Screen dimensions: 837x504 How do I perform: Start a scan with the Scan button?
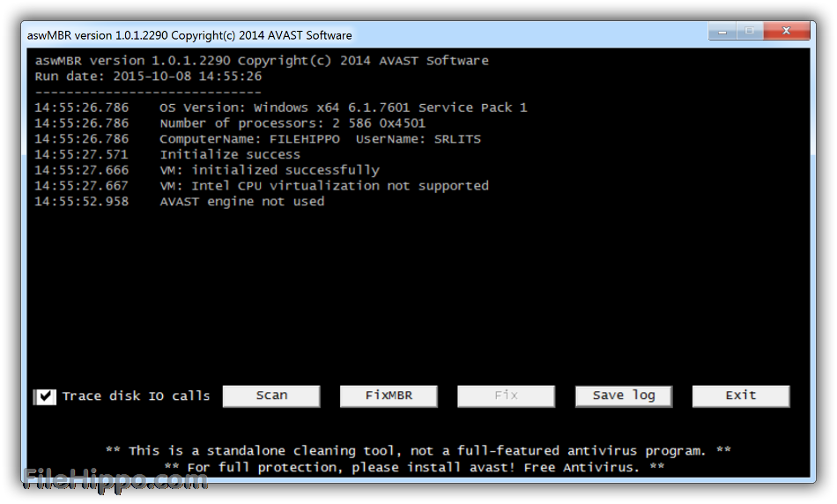(271, 397)
